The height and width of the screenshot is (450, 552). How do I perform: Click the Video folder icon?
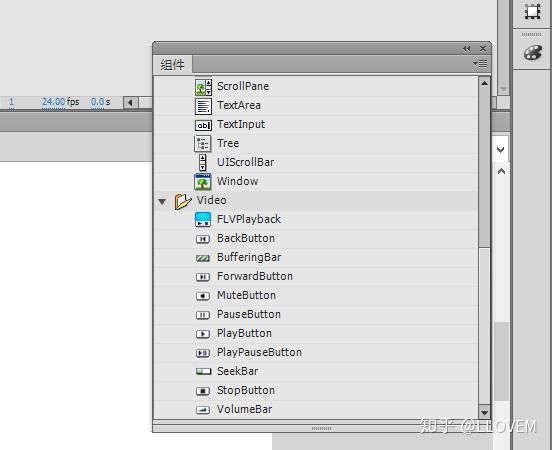pos(183,201)
